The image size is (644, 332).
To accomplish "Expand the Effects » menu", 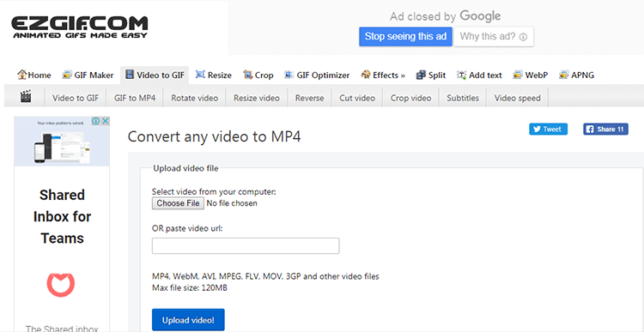I will pos(383,75).
